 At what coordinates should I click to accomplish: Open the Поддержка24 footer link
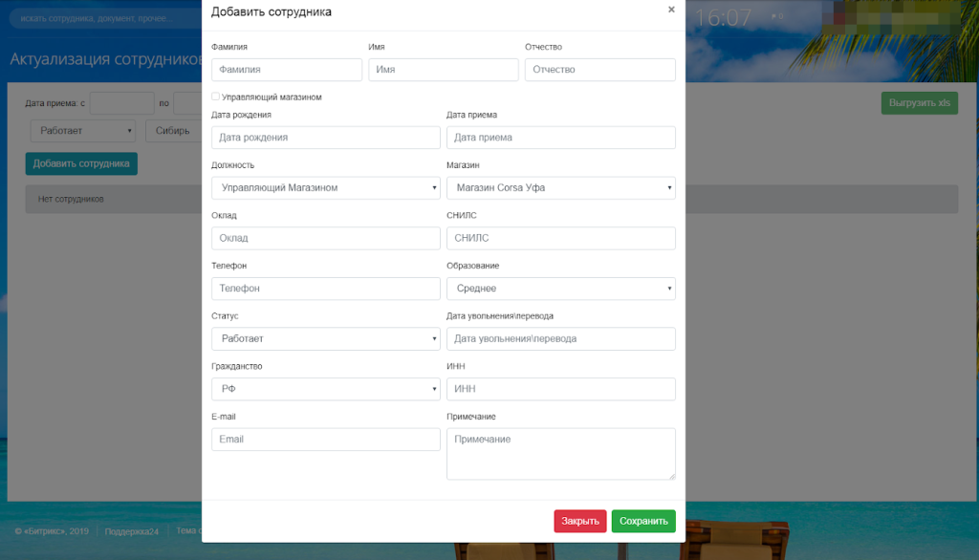click(132, 531)
